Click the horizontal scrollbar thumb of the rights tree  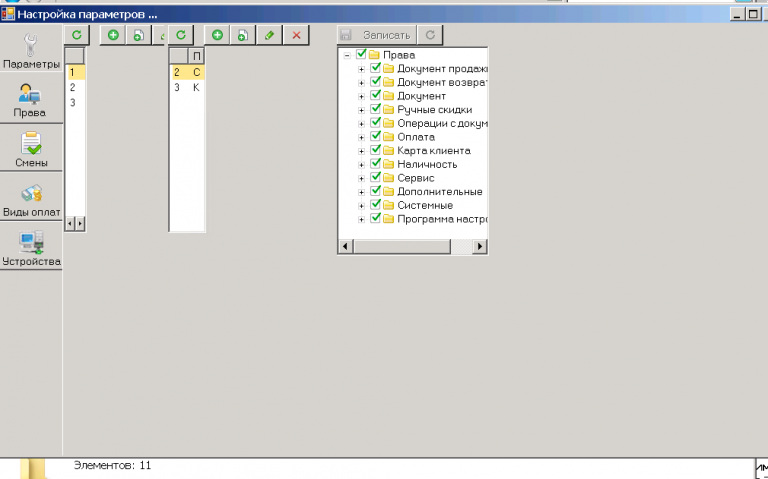click(x=402, y=246)
